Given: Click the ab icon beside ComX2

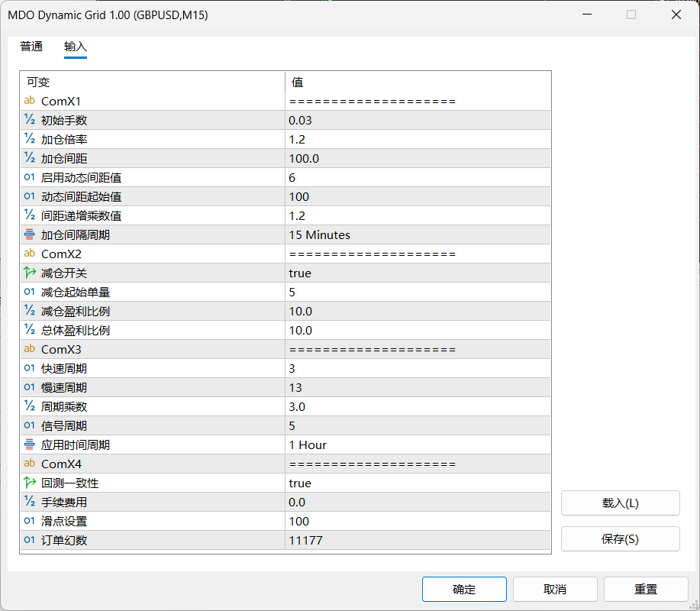Looking at the screenshot, I should [30, 254].
